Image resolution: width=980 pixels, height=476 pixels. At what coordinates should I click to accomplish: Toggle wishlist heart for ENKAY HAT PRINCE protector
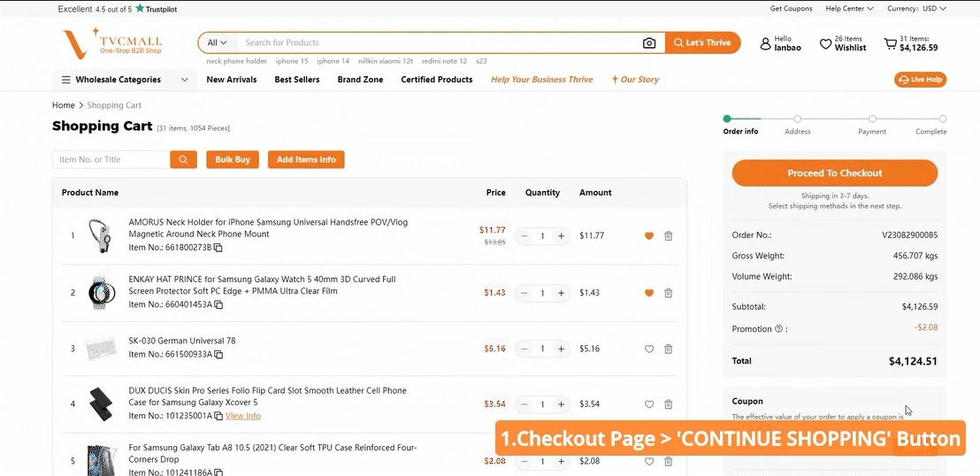tap(648, 293)
